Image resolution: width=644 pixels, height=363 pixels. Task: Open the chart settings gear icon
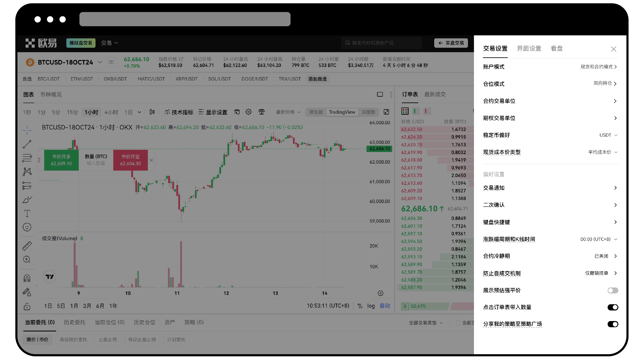(248, 112)
